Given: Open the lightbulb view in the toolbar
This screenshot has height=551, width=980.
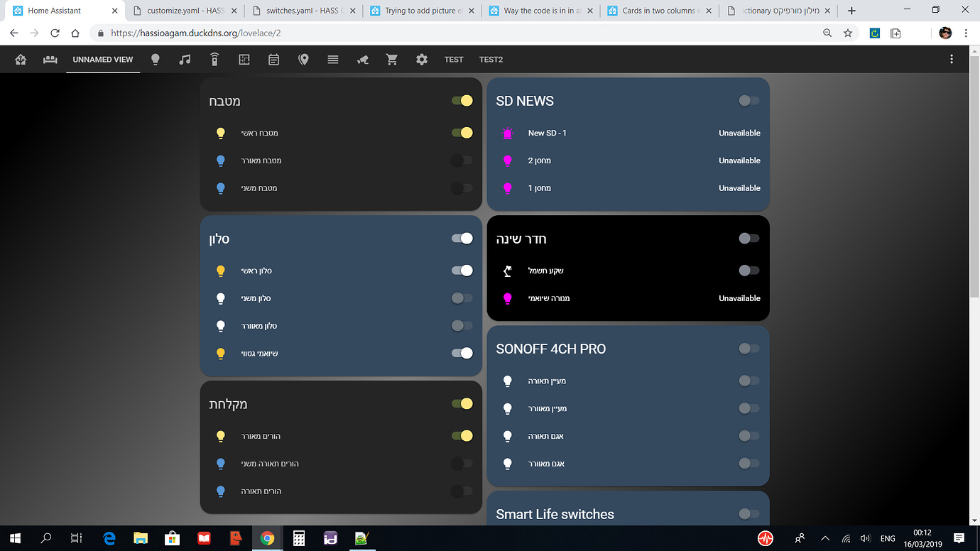Looking at the screenshot, I should 155,59.
